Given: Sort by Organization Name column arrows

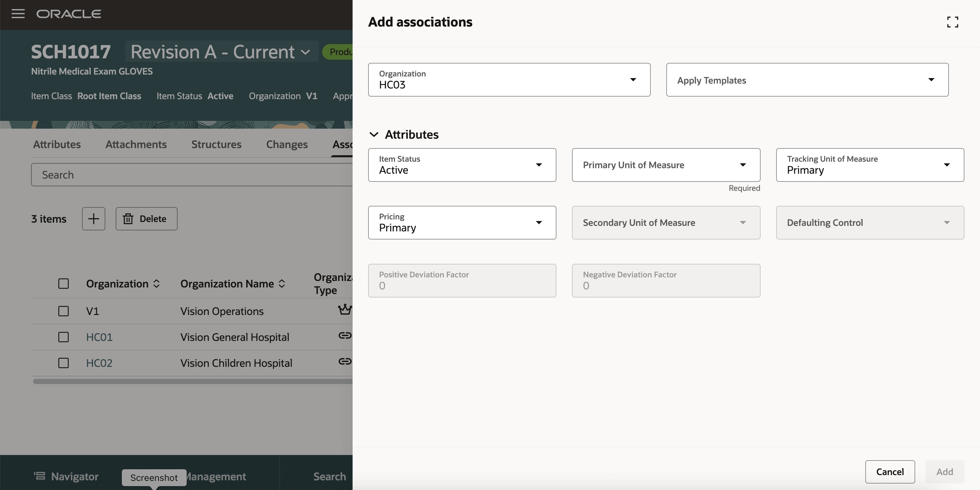Looking at the screenshot, I should (x=282, y=284).
